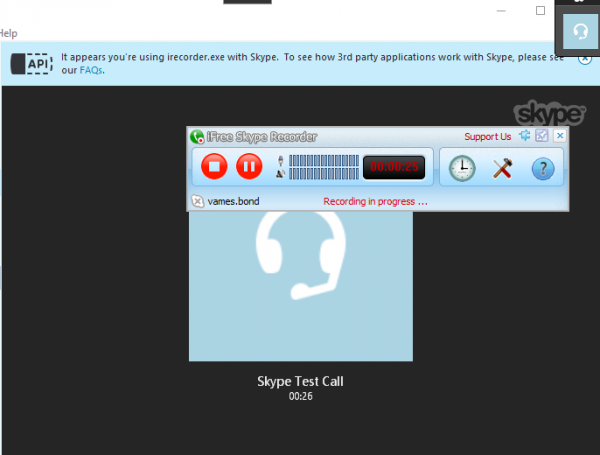
Task: Click the puzzle-piece icon beside Support Us
Action: pos(525,135)
